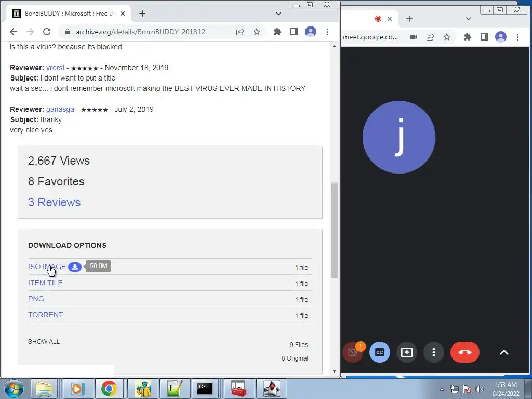Open profile avatar in Meet window

501,37
